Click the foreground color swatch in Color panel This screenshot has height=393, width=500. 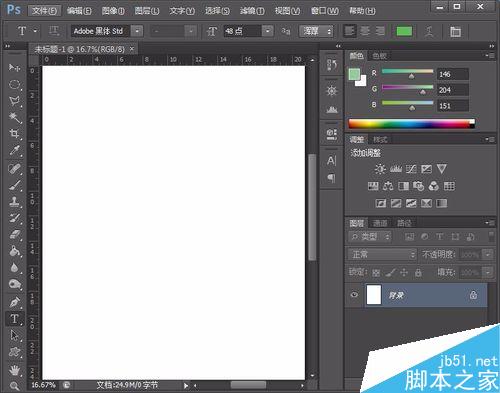354,74
